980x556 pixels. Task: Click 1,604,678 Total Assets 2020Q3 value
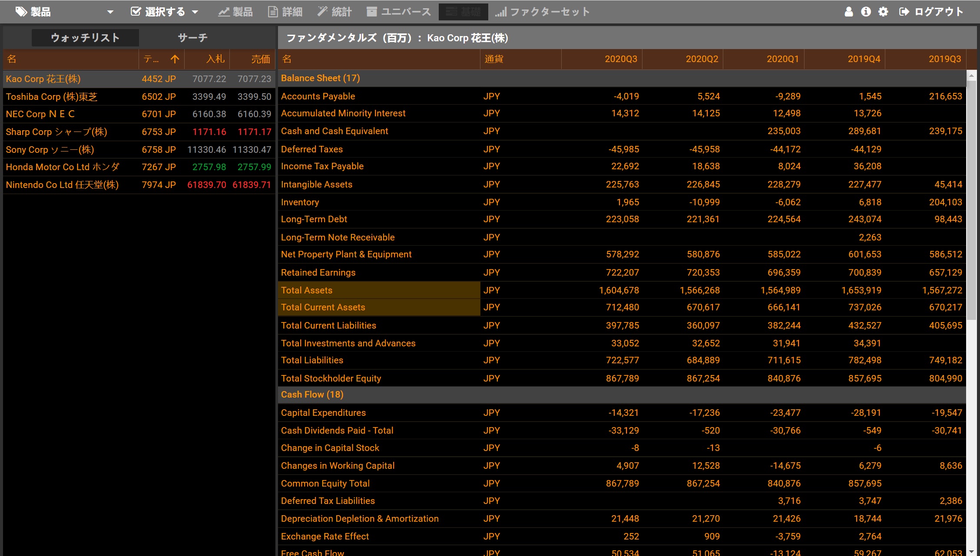point(619,290)
